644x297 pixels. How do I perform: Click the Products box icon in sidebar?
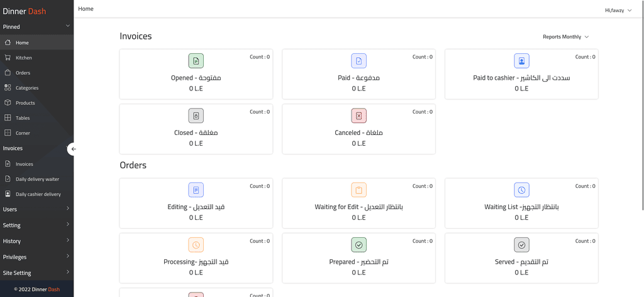point(8,102)
